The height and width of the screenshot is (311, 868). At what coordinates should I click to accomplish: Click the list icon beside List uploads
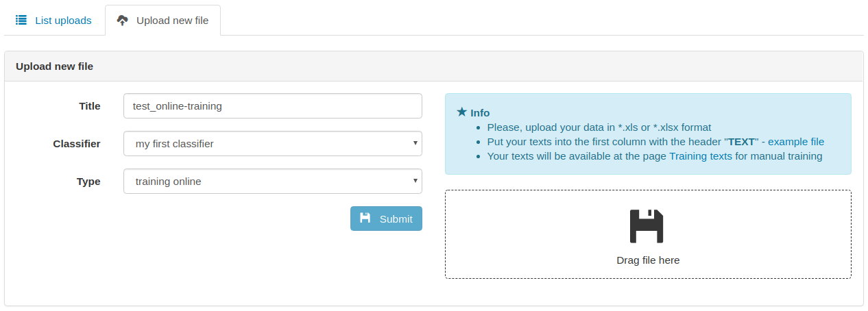click(x=21, y=21)
